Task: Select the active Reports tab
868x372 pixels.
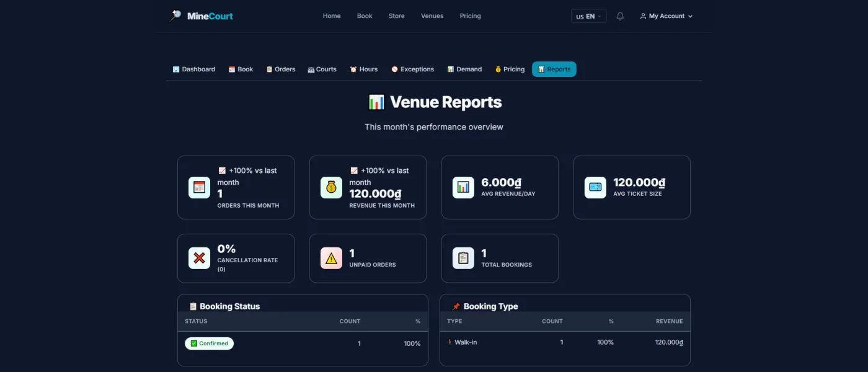Action: pyautogui.click(x=554, y=69)
